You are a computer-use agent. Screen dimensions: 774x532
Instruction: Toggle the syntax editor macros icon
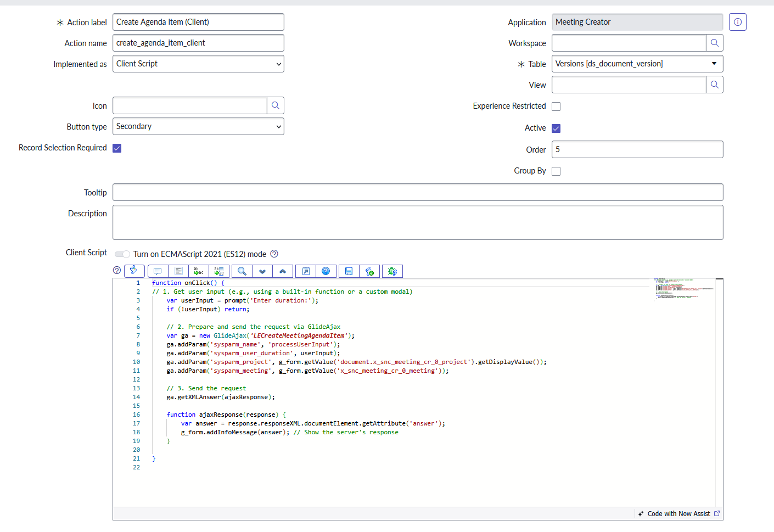pos(134,271)
